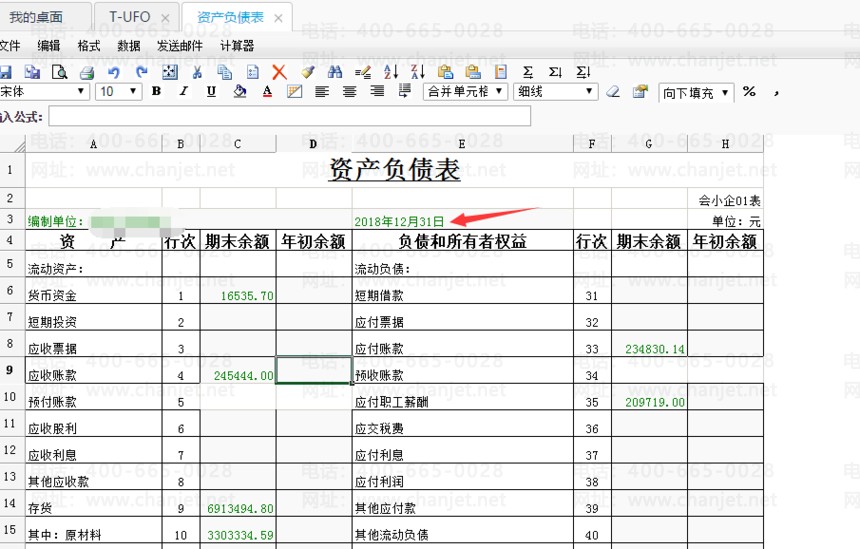
Task: Center align text
Action: click(349, 92)
